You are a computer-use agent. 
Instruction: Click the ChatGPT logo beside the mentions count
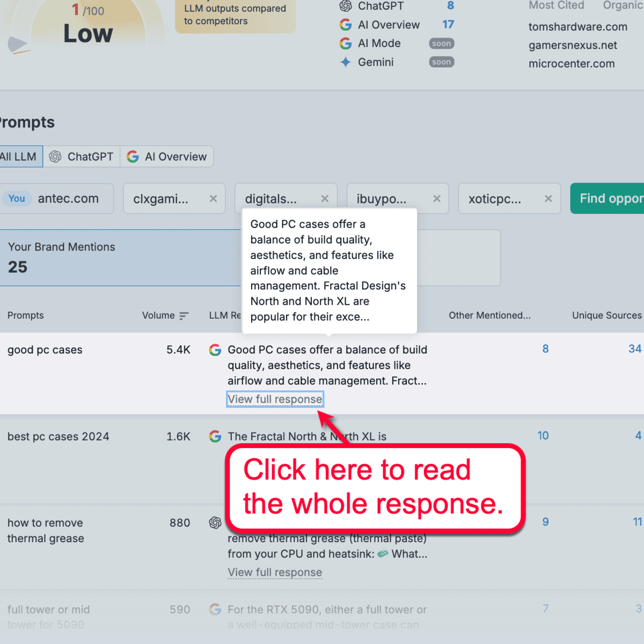[x=346, y=6]
